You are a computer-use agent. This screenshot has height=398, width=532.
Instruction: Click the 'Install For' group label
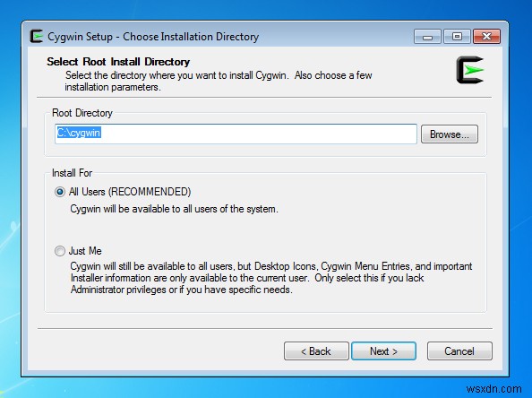coord(72,173)
